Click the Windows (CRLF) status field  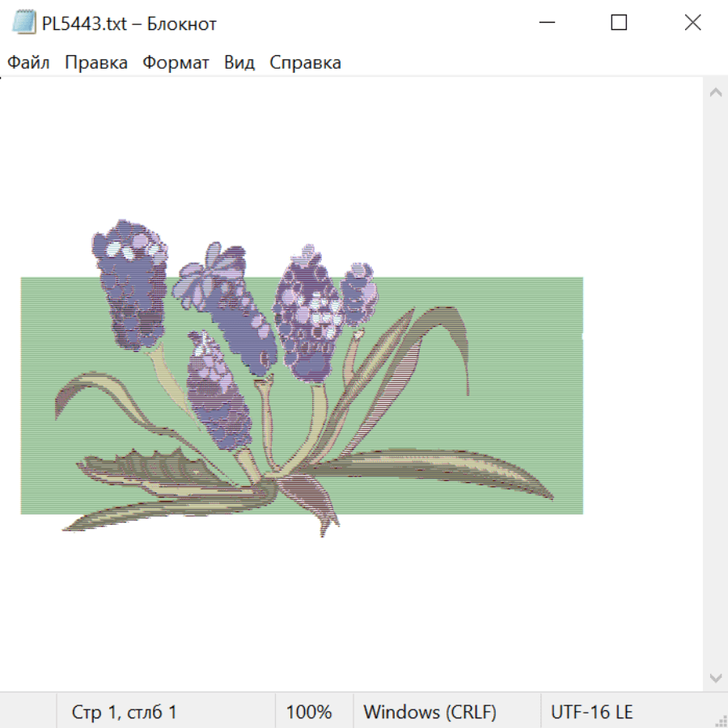click(x=430, y=712)
